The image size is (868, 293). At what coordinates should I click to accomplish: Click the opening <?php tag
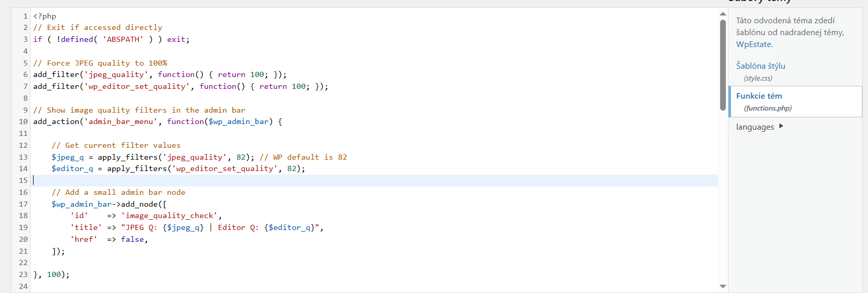(45, 16)
